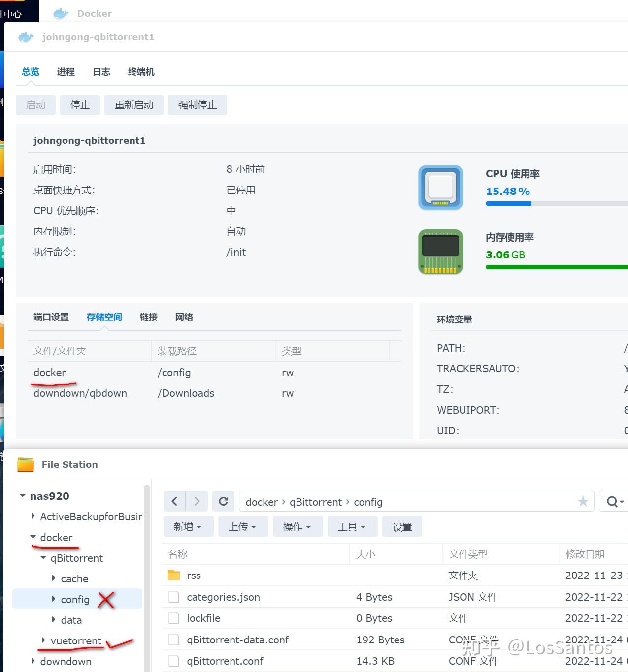Screen dimensions: 628x672
Task: Click the File Station folder icon
Action: 26,464
